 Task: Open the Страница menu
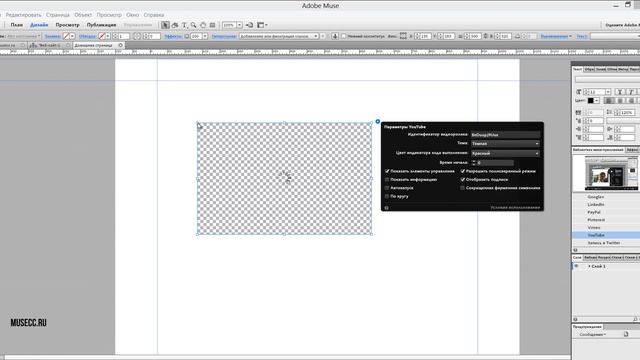pos(58,15)
